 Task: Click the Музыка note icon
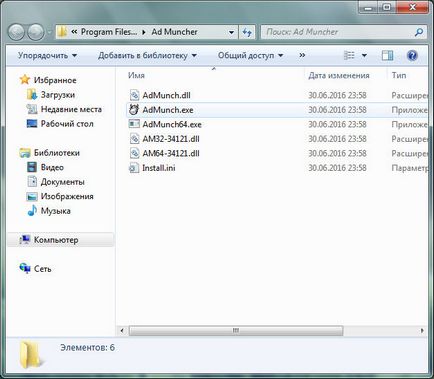click(32, 211)
